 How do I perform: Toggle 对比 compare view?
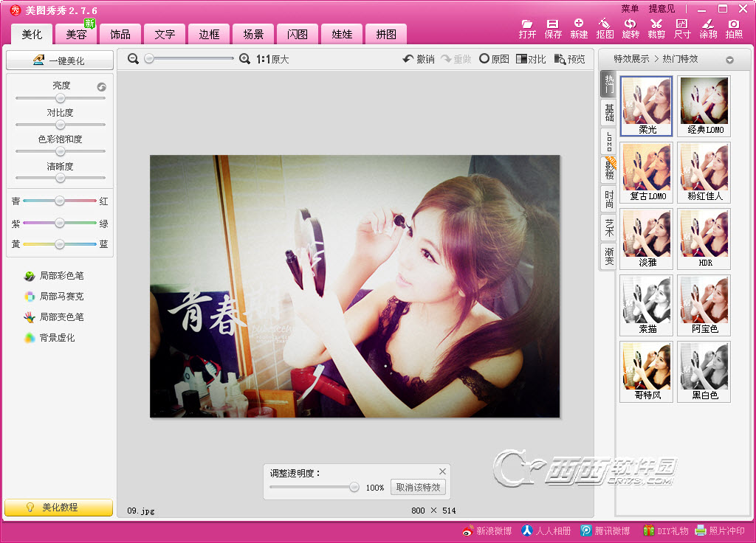[x=531, y=59]
